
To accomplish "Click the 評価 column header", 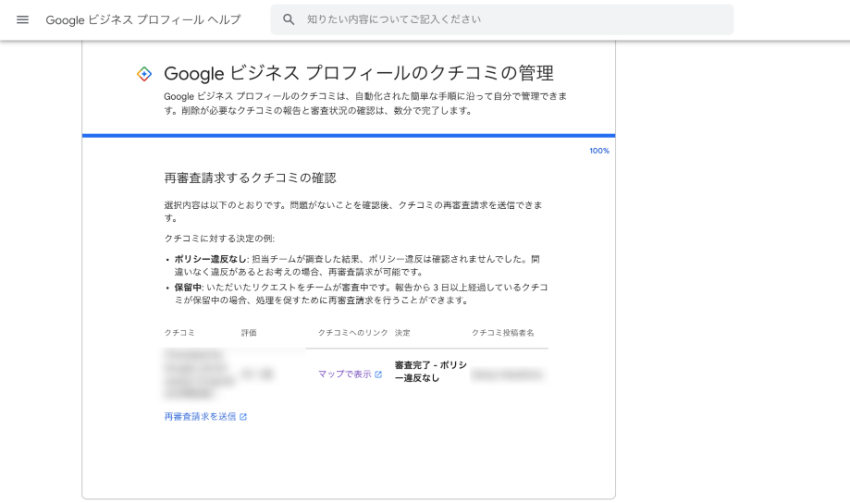I will (249, 333).
